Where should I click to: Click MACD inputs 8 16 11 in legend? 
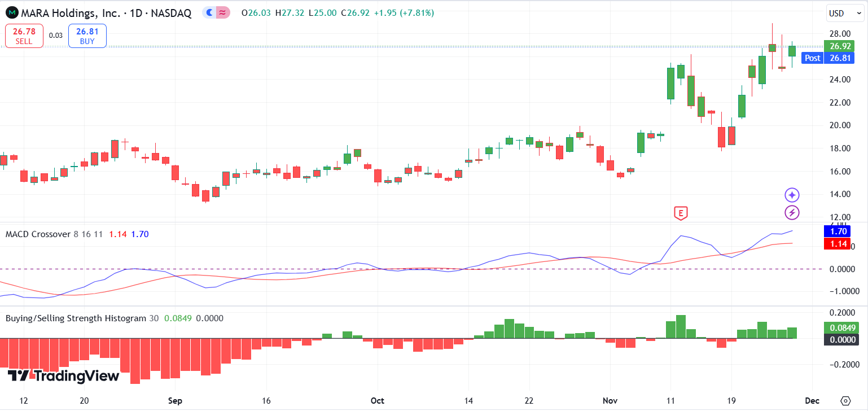click(x=88, y=234)
